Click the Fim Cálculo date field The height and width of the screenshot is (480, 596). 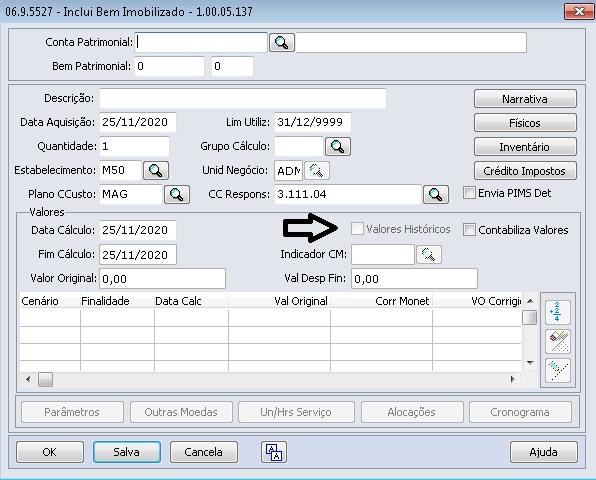click(138, 254)
